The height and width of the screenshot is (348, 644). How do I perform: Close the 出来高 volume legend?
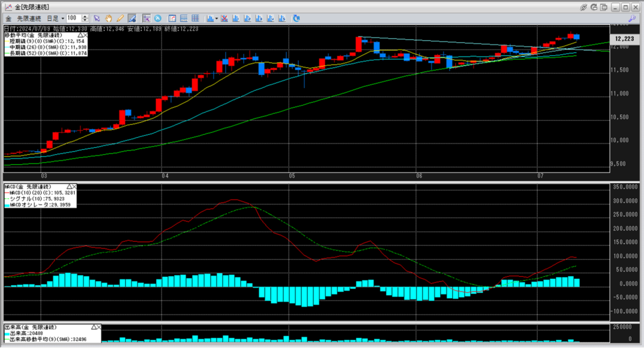[x=97, y=328]
